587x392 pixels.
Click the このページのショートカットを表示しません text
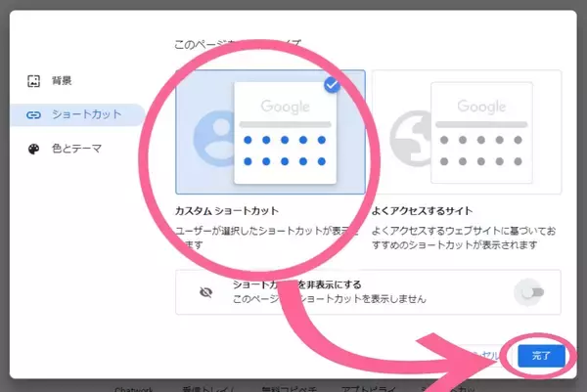[x=330, y=299]
